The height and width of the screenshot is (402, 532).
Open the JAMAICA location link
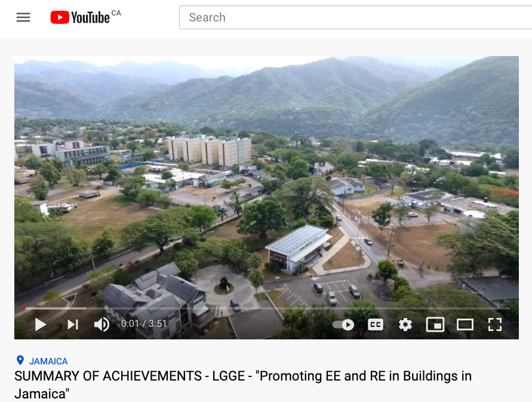tap(48, 361)
